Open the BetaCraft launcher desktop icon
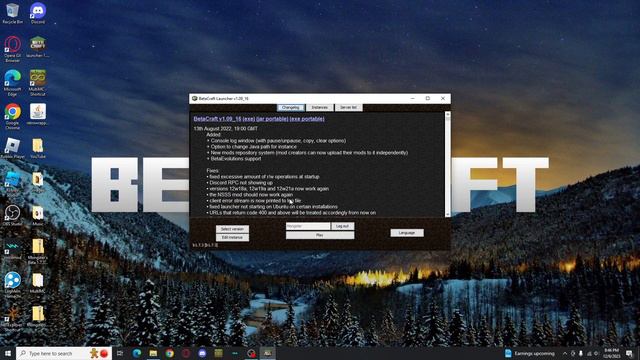Viewport: 640px width, 360px height. pyautogui.click(x=38, y=47)
